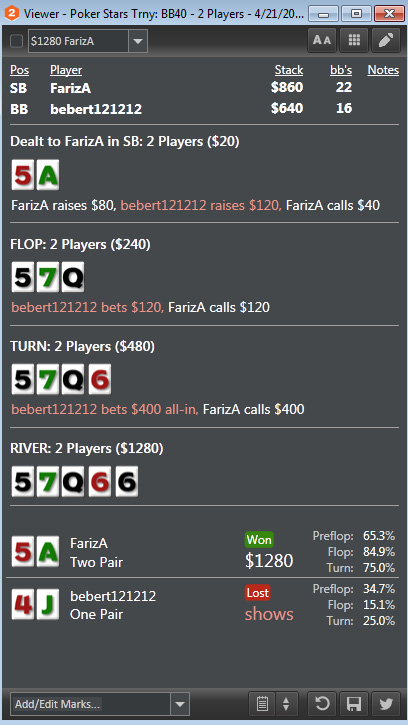Share hand via Twitter bird icon

pos(386,704)
